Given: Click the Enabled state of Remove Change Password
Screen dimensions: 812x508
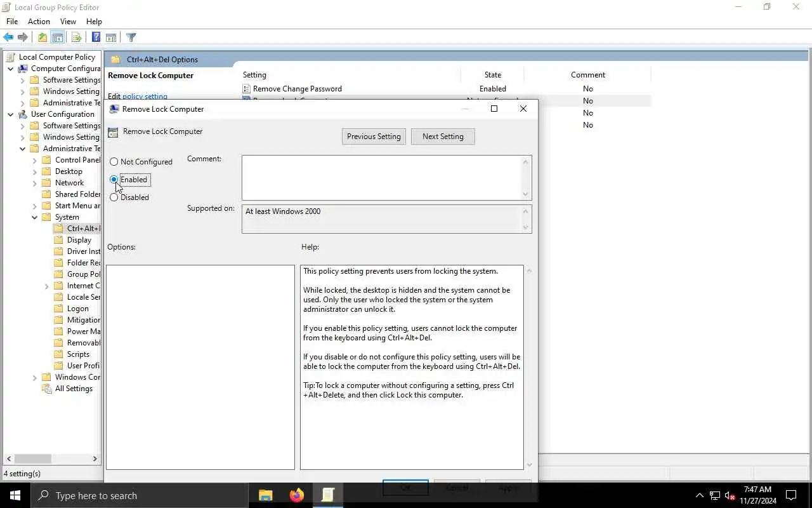Looking at the screenshot, I should pyautogui.click(x=493, y=89).
